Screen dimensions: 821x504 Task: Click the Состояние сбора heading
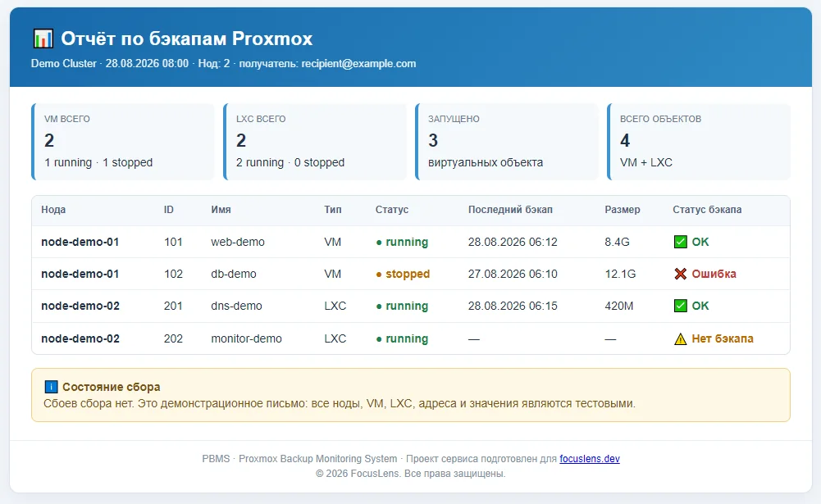click(111, 387)
